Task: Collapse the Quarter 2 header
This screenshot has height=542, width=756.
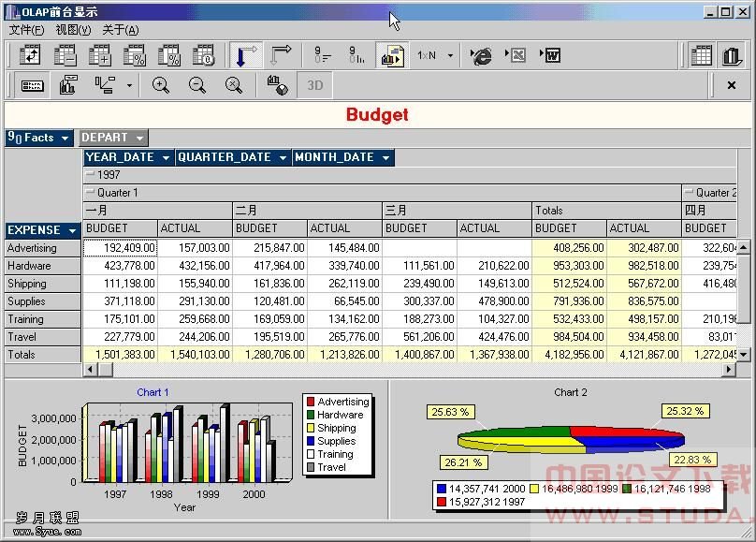Action: [x=689, y=192]
